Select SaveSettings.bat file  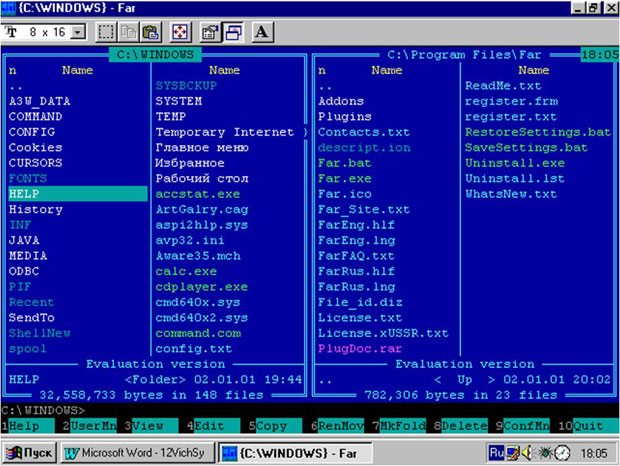point(526,147)
